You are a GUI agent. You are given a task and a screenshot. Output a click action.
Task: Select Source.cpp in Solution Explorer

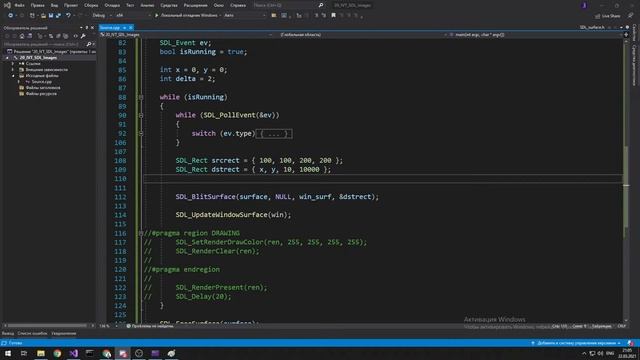click(x=41, y=82)
